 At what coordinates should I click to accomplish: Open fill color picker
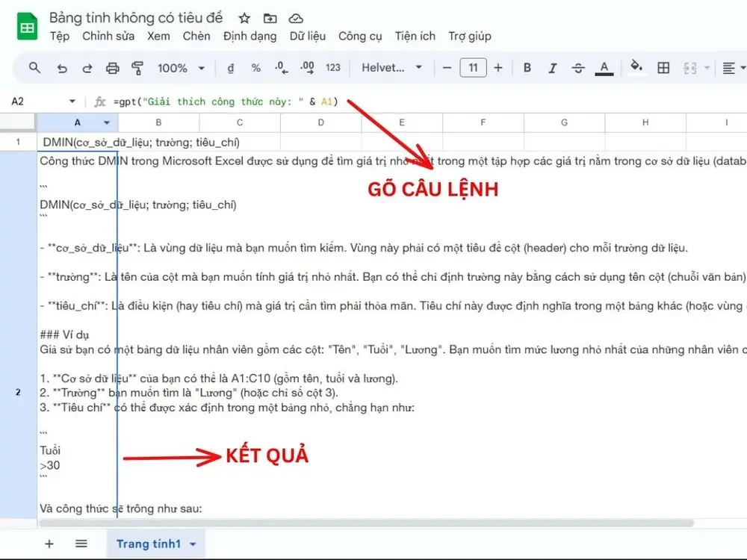tap(636, 67)
